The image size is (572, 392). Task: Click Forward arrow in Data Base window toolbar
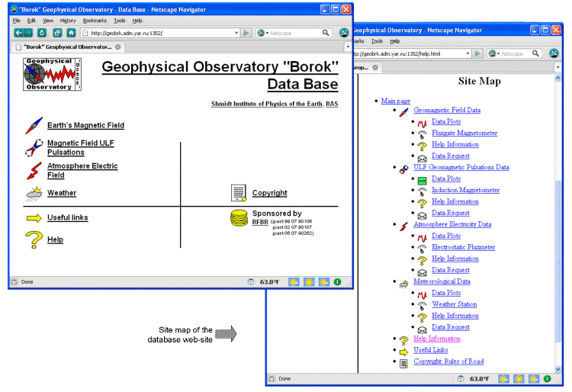(28, 33)
